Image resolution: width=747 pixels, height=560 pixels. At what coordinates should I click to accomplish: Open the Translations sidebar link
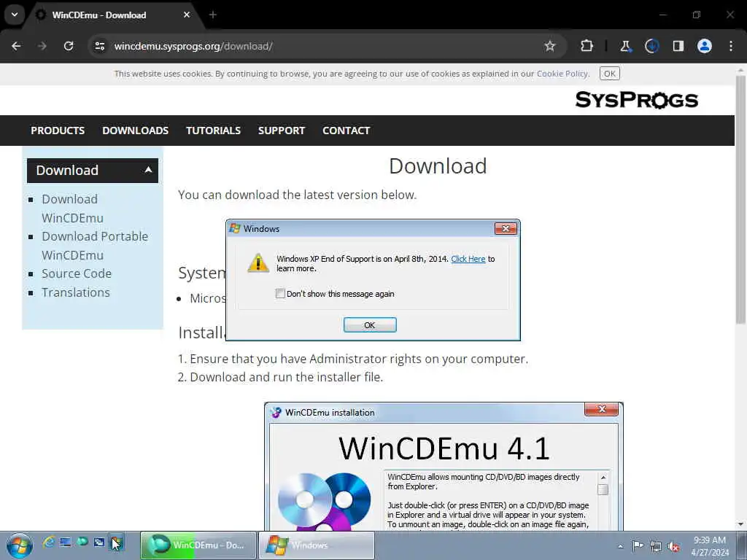coord(76,292)
